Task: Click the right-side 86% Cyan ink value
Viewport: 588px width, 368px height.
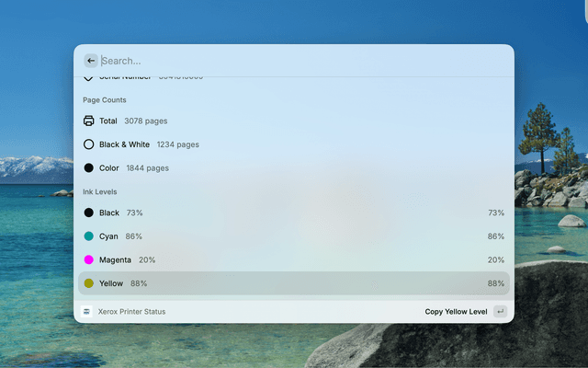Action: (496, 236)
